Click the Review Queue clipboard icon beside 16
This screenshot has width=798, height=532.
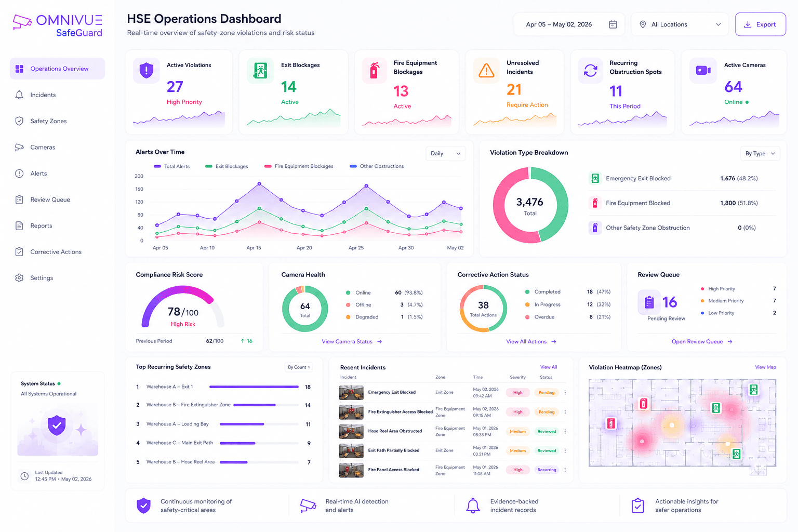649,302
